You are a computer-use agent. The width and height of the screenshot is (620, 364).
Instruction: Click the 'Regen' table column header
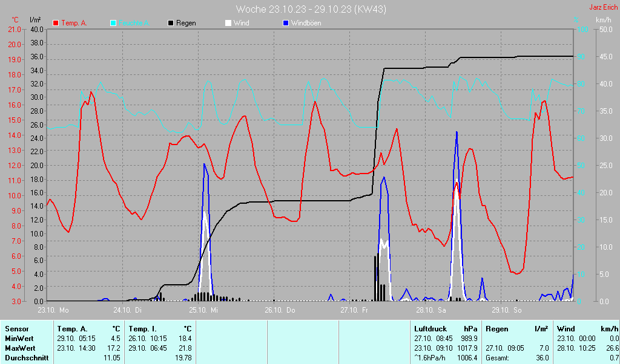click(497, 329)
